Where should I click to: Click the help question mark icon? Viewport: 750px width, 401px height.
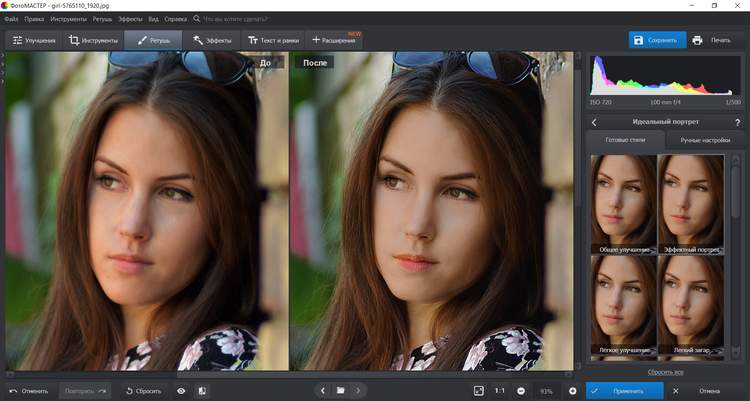click(x=737, y=122)
